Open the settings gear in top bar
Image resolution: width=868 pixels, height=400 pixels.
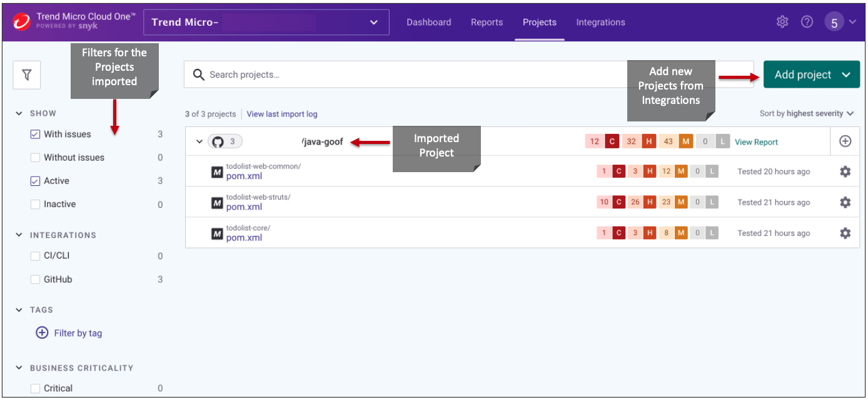(782, 22)
